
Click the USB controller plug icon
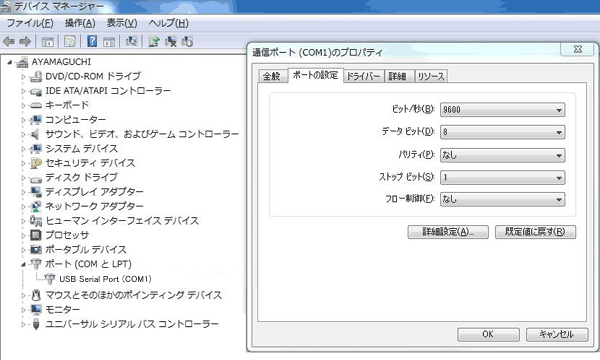point(36,324)
